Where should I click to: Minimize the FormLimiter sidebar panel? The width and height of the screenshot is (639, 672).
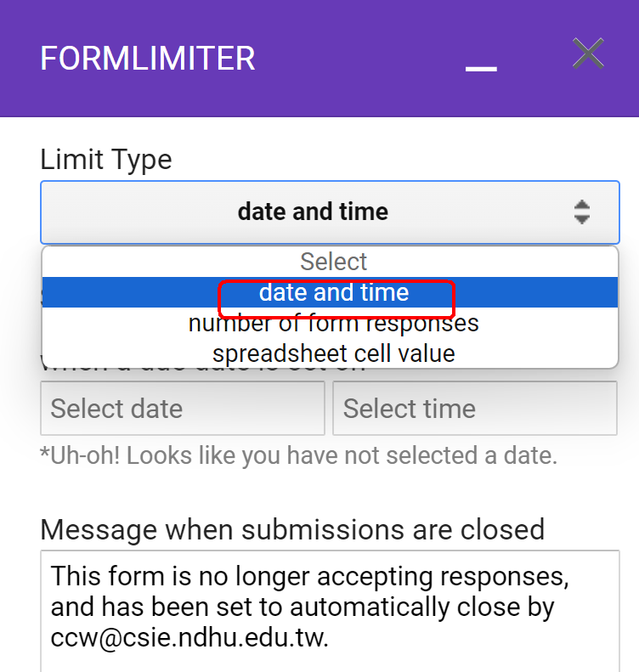tap(481, 67)
